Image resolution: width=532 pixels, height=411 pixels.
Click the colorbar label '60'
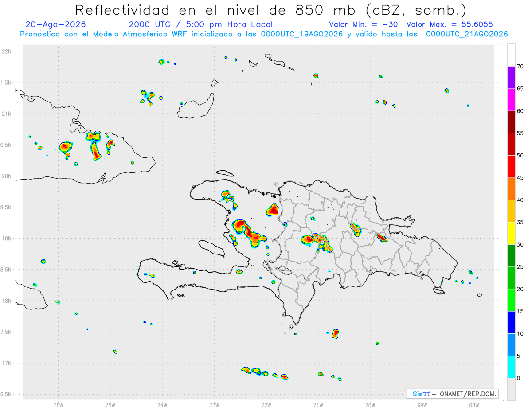click(520, 111)
